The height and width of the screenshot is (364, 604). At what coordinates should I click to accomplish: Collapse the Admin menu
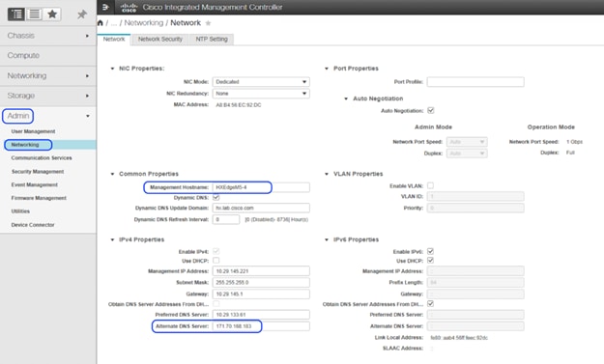[48, 116]
